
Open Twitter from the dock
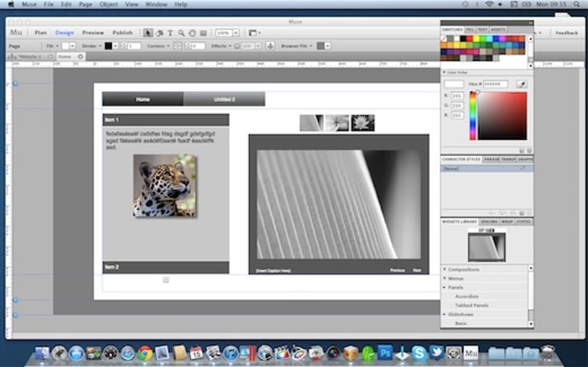coord(436,352)
